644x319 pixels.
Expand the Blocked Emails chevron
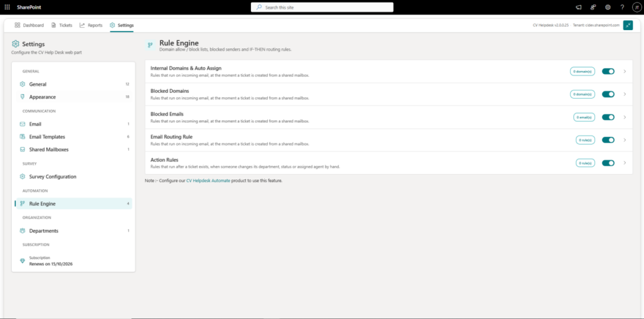625,117
